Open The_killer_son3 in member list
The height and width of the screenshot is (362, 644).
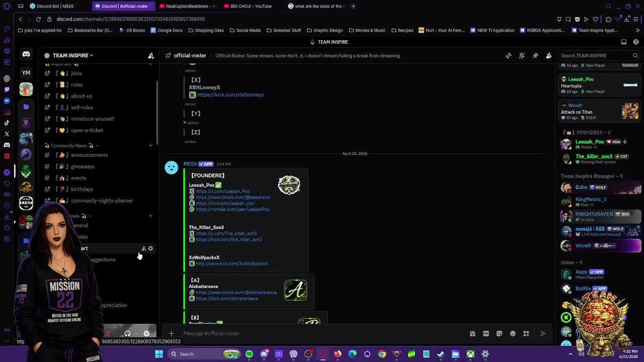tap(600, 159)
